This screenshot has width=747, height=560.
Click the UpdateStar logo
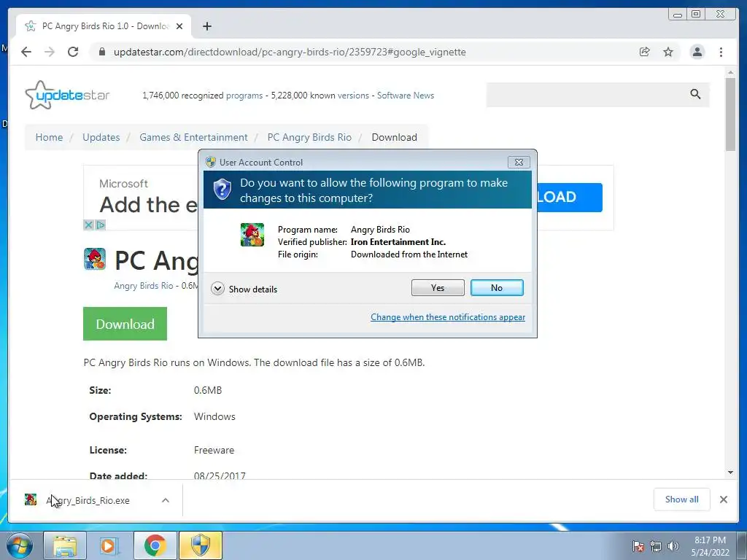(x=67, y=95)
